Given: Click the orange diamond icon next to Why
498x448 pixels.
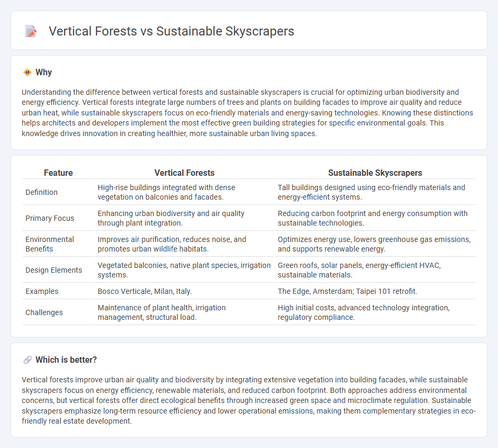Looking at the screenshot, I should [28, 73].
